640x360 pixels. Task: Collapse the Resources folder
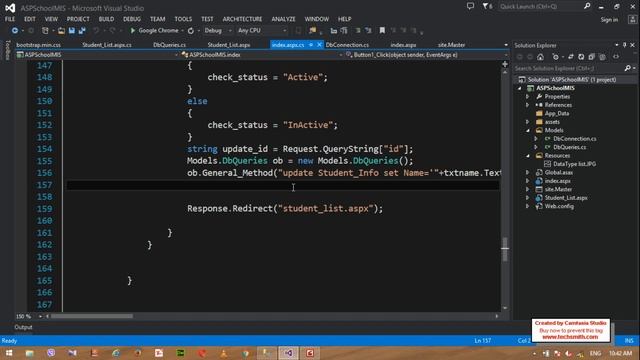point(527,156)
